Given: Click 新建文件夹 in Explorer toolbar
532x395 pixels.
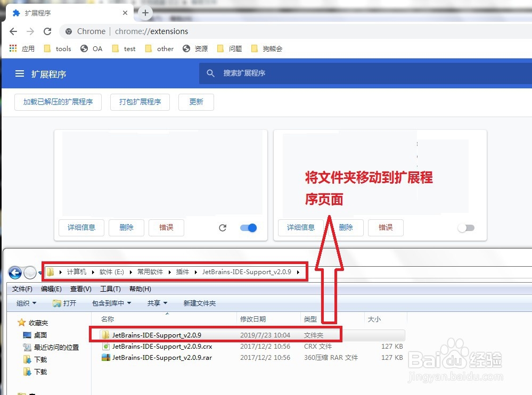Looking at the screenshot, I should click(200, 303).
